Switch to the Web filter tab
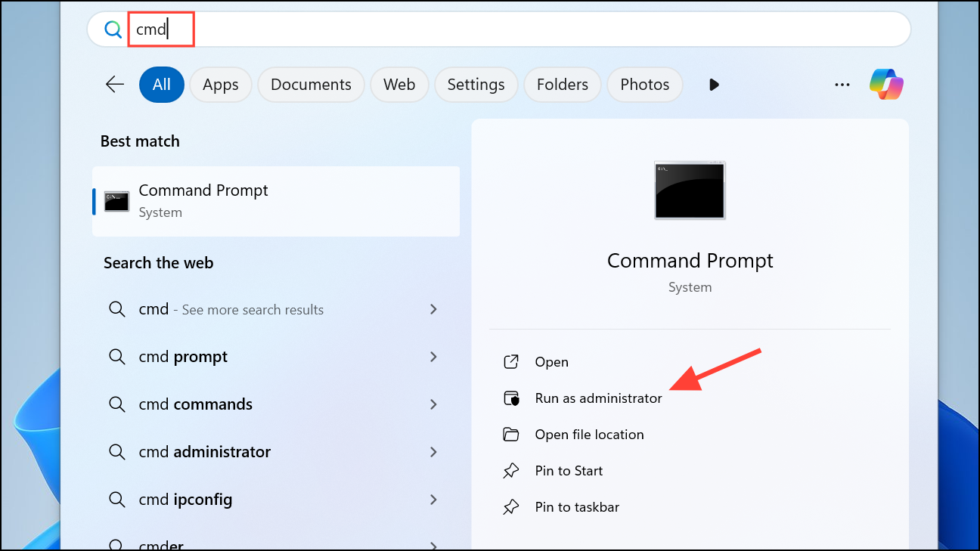 pyautogui.click(x=399, y=85)
